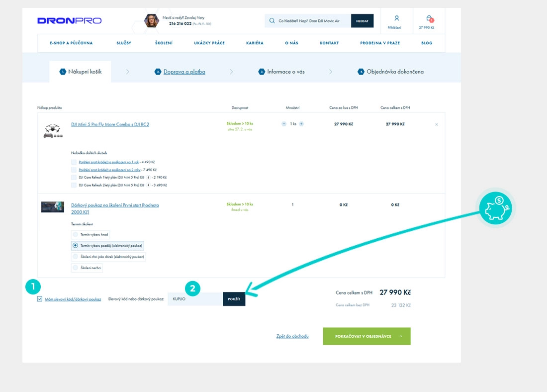547x392 pixels.
Task: Click the magnifier icon in search bar
Action: [x=272, y=21]
